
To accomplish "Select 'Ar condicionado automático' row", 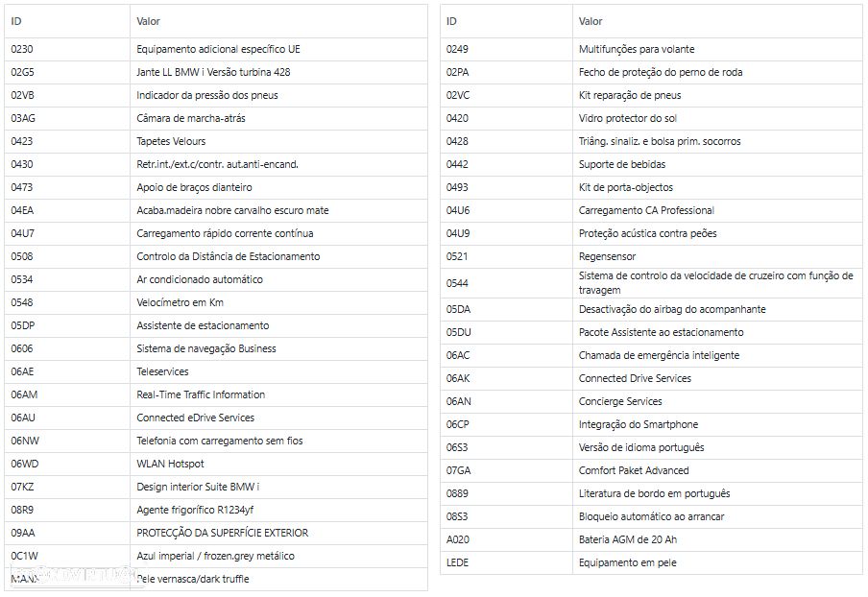I will pyautogui.click(x=216, y=280).
